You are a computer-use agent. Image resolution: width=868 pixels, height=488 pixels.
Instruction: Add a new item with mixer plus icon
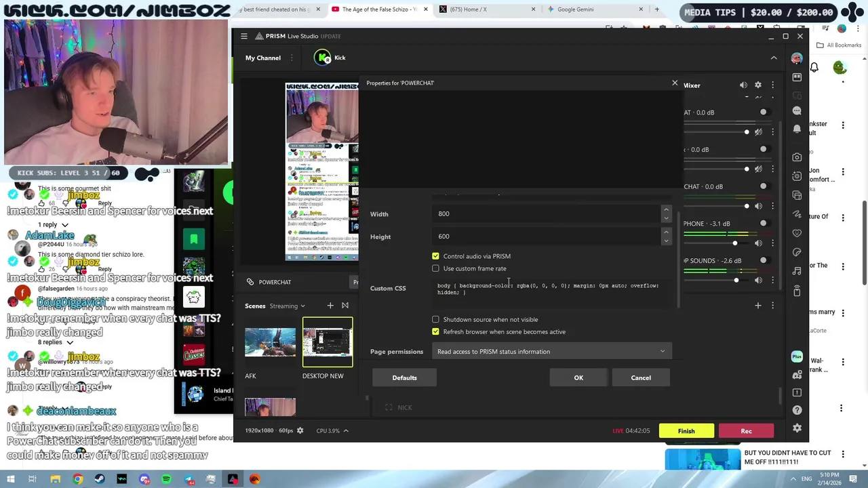[x=758, y=306]
